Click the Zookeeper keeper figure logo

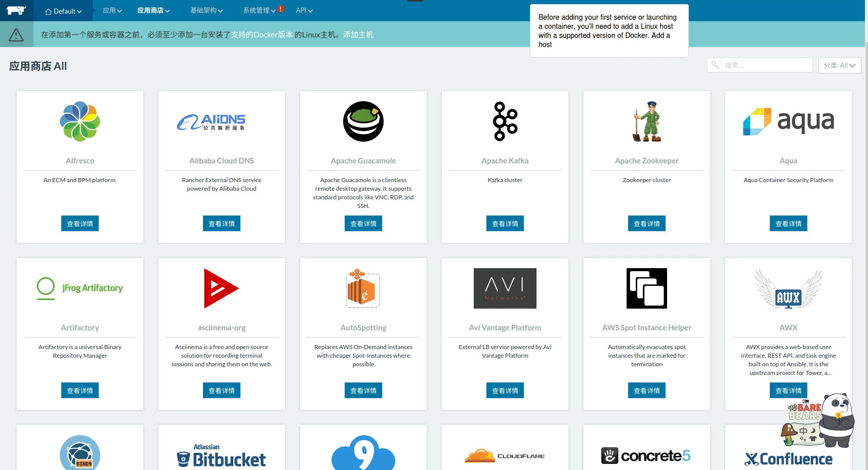647,121
